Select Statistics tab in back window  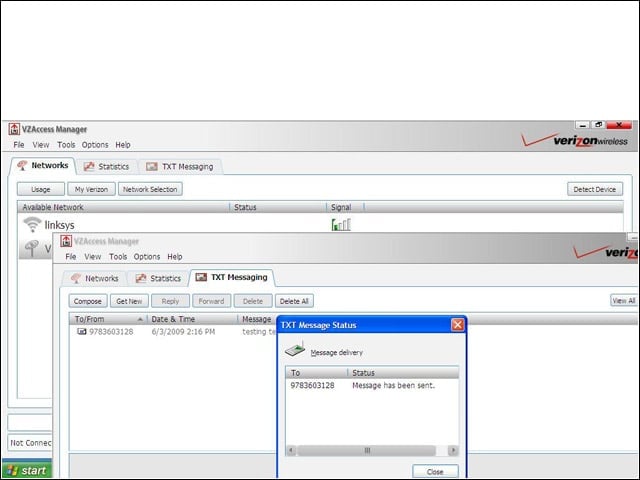click(x=107, y=167)
